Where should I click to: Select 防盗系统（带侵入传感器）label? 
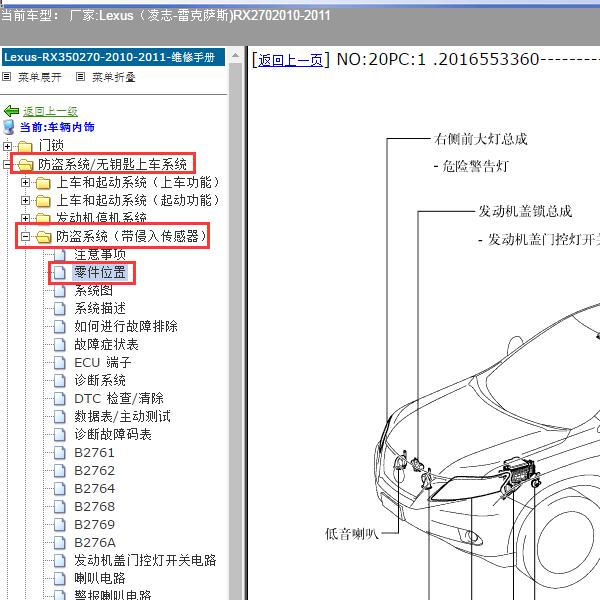[x=131, y=236]
